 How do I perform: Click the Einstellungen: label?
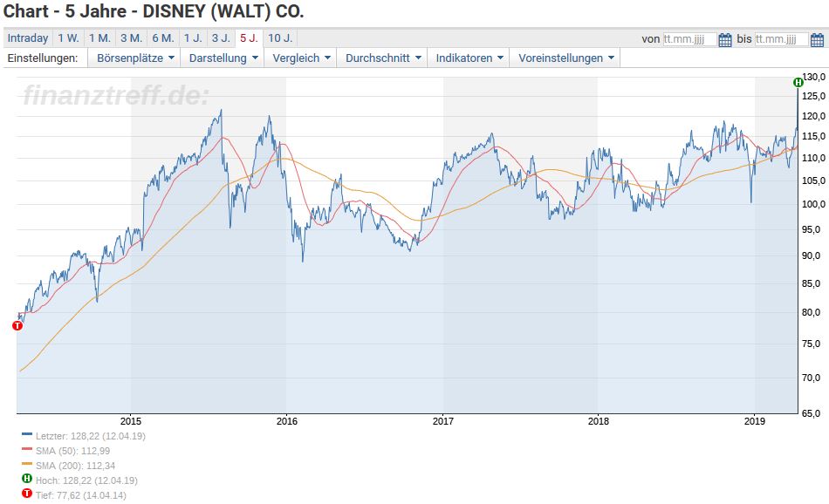click(42, 58)
